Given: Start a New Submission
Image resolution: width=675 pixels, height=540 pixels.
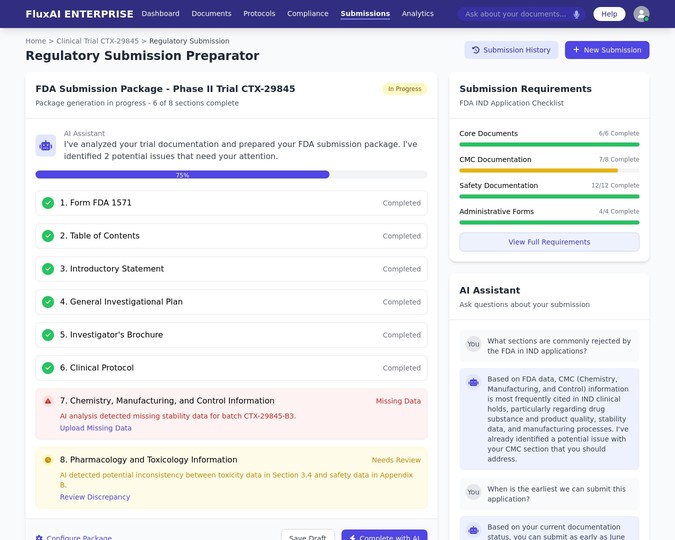Looking at the screenshot, I should pyautogui.click(x=607, y=50).
